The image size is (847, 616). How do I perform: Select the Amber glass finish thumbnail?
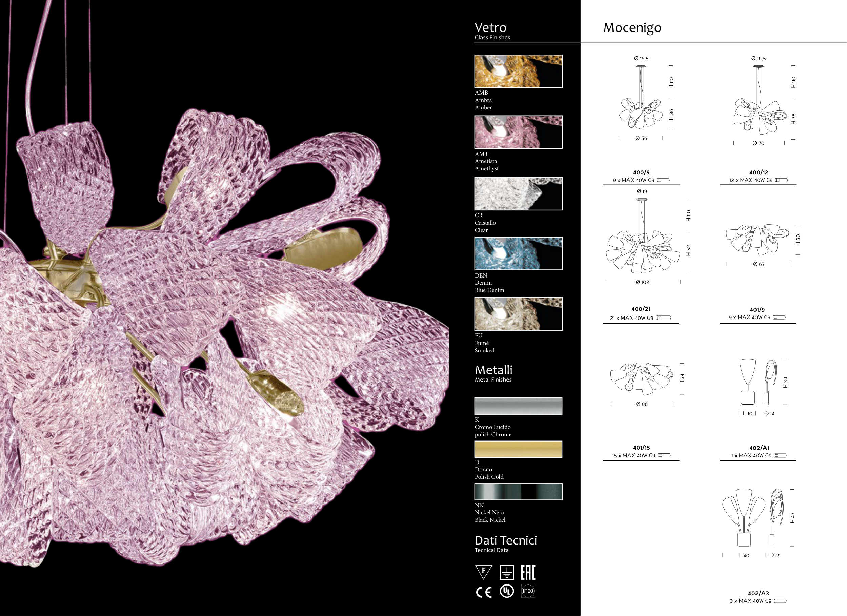[x=518, y=71]
